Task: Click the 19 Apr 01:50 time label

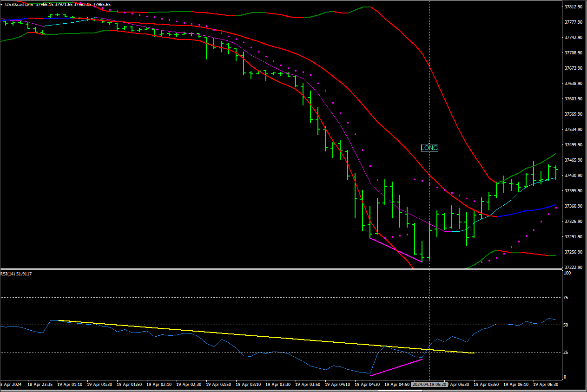Action: click(129, 385)
